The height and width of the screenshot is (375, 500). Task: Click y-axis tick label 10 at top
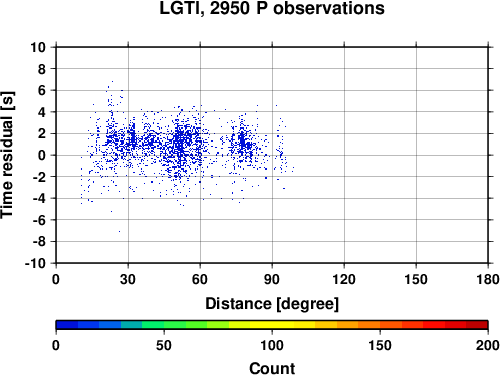click(x=38, y=47)
